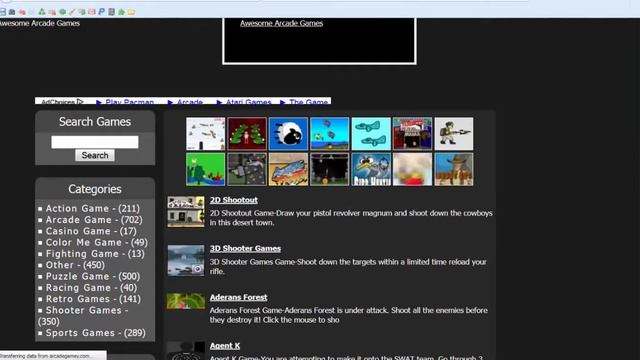The image size is (640, 360).
Task: Focus the Search Games text field
Action: pos(95,142)
